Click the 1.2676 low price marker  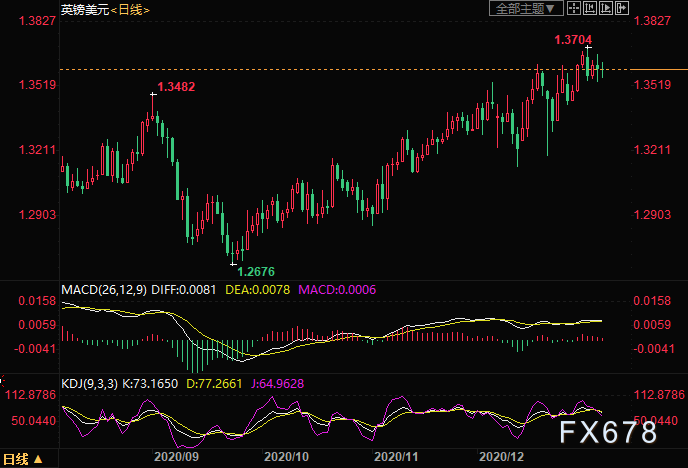(x=254, y=271)
